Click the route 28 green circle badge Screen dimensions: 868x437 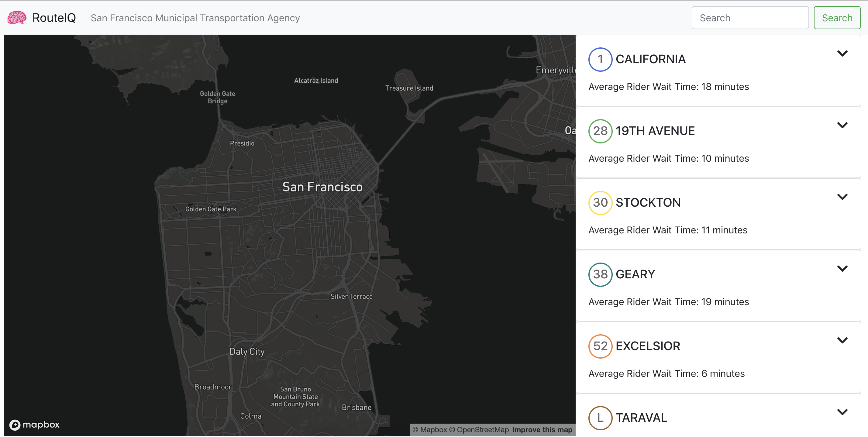[x=600, y=131]
